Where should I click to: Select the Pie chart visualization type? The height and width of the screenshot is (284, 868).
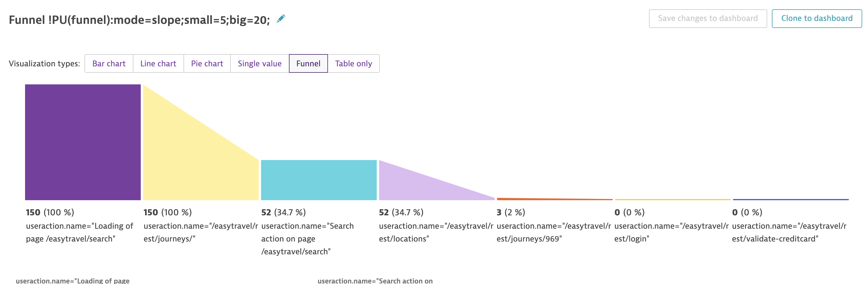pyautogui.click(x=207, y=63)
